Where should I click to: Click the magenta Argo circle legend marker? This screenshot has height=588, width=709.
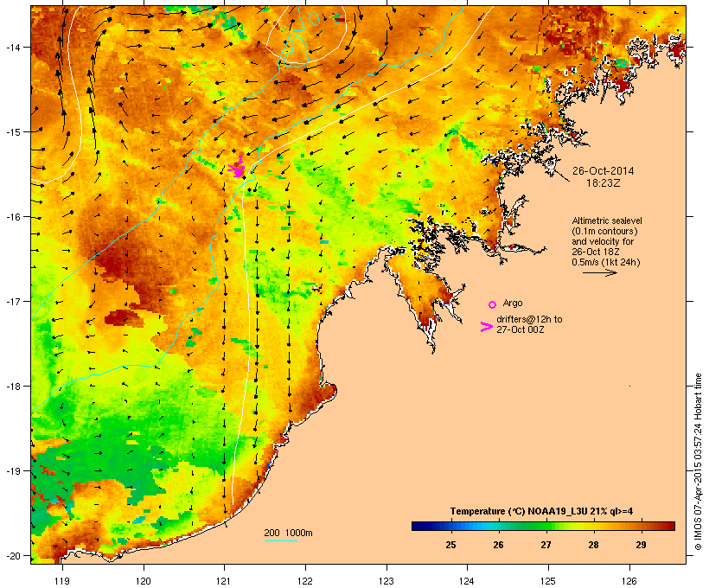tap(493, 305)
